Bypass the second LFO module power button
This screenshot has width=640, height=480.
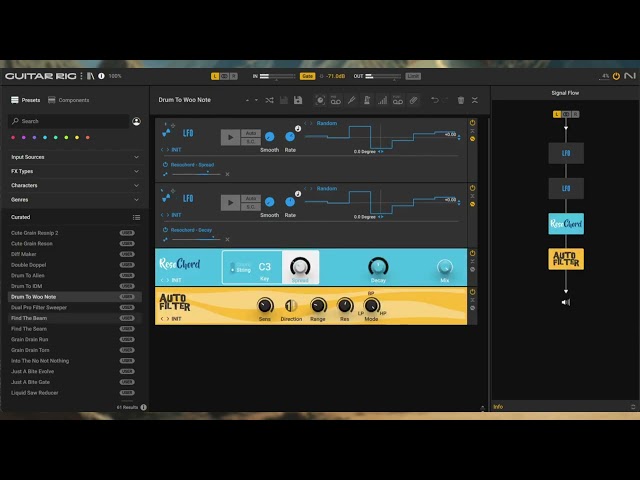click(x=472, y=188)
